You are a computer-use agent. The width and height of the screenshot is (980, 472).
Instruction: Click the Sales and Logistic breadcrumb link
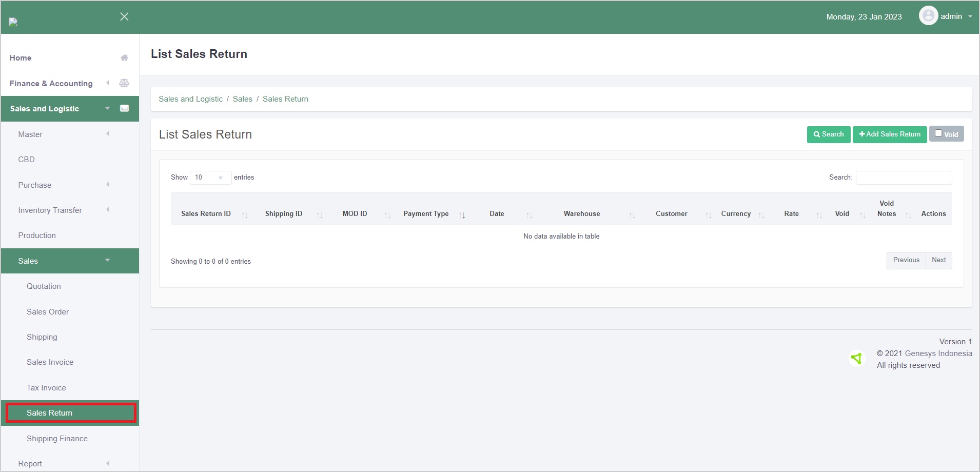pyautogui.click(x=190, y=99)
